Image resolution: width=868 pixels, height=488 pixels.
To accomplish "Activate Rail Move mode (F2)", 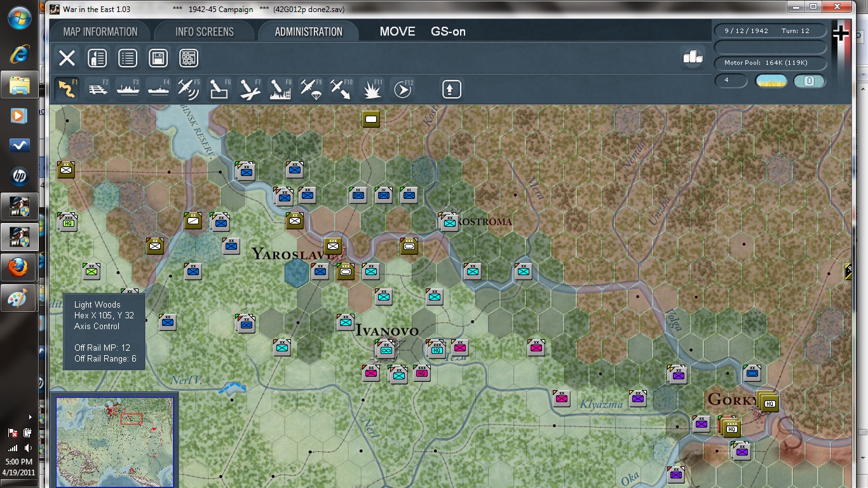I will point(97,89).
